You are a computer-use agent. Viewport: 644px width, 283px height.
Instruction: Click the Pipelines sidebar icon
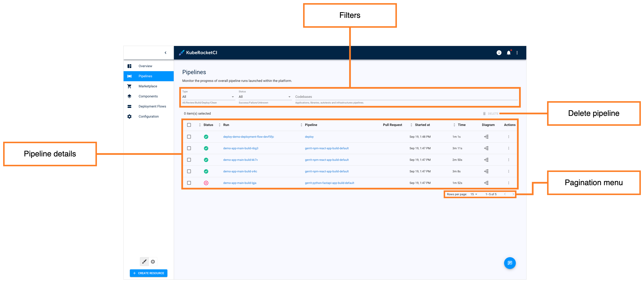click(129, 76)
